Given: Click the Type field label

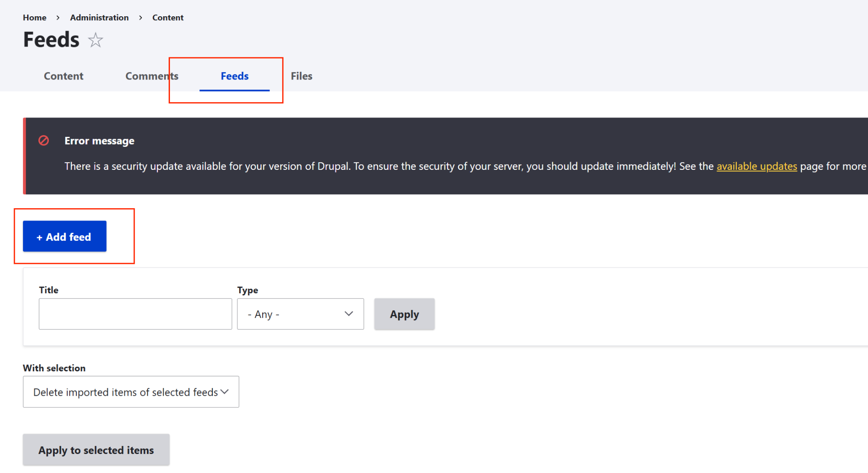Looking at the screenshot, I should coord(247,290).
